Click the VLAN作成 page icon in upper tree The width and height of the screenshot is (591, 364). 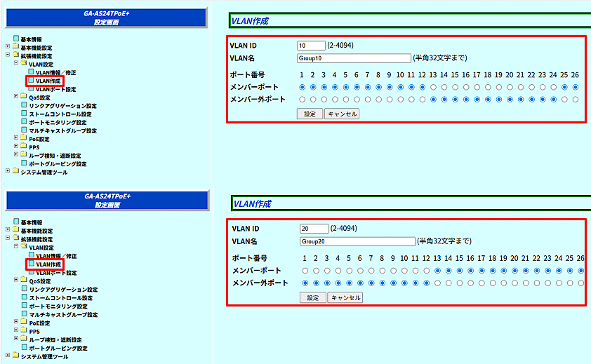tap(32, 81)
